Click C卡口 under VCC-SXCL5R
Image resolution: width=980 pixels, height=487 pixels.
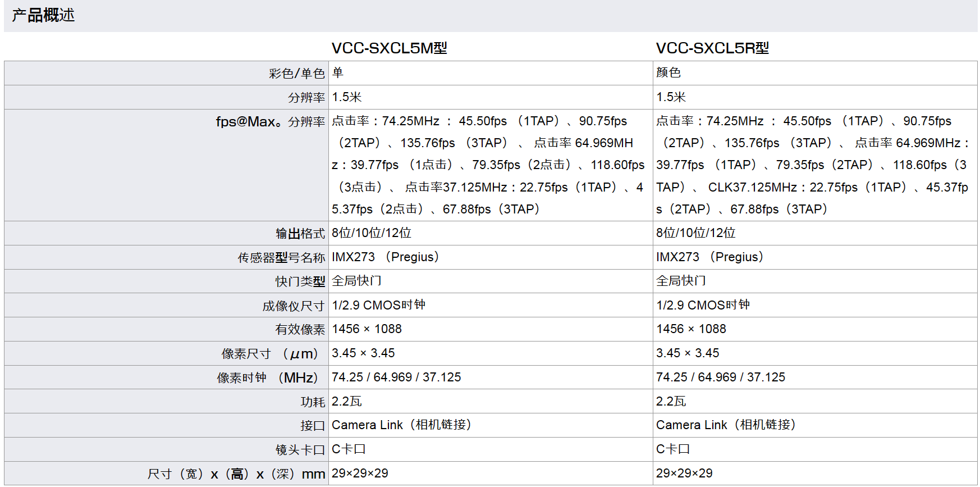[x=674, y=449]
